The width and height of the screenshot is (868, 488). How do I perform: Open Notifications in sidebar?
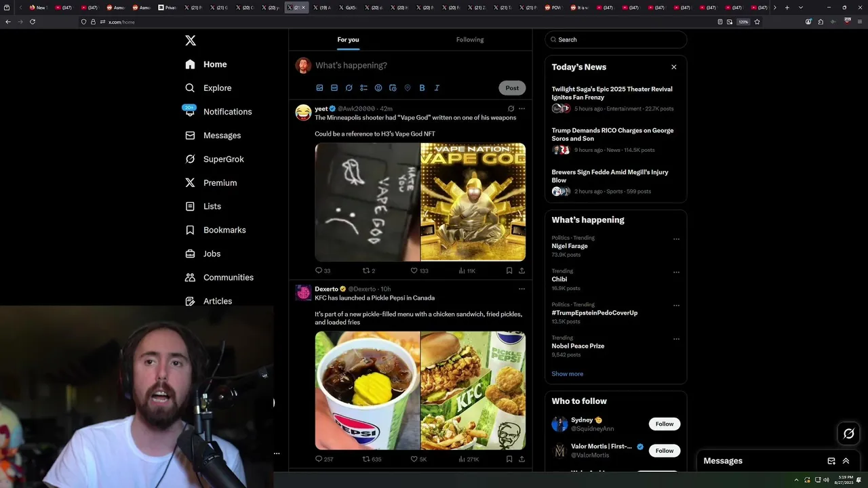(x=218, y=112)
